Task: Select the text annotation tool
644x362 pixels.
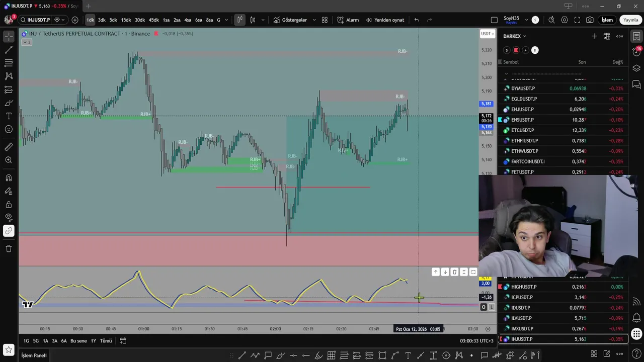Action: tap(9, 116)
